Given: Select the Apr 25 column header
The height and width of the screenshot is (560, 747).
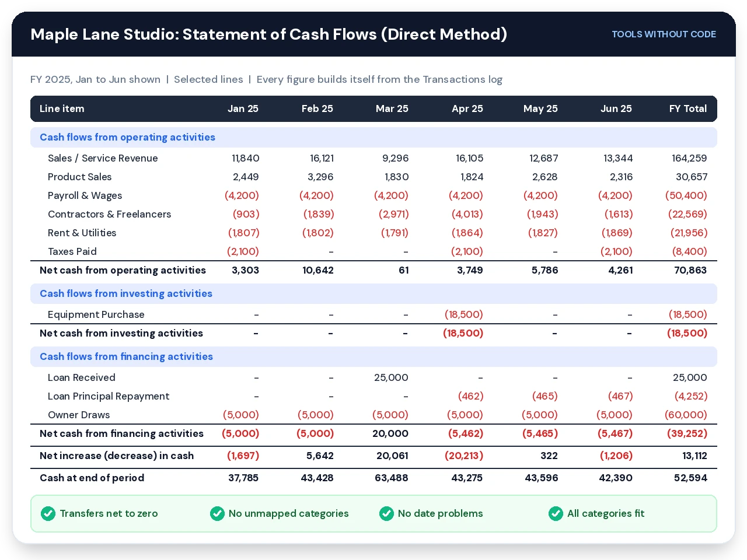Looking at the screenshot, I should click(x=467, y=108).
